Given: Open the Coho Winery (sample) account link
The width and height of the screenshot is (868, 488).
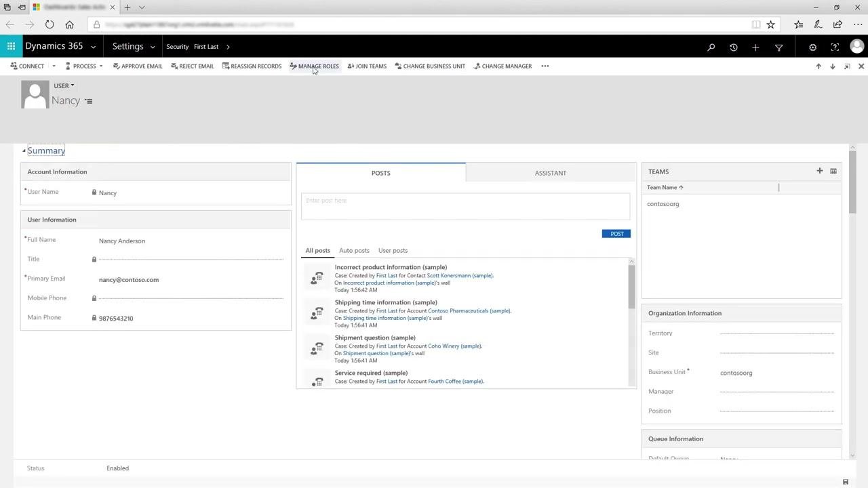Looking at the screenshot, I should coord(455,346).
